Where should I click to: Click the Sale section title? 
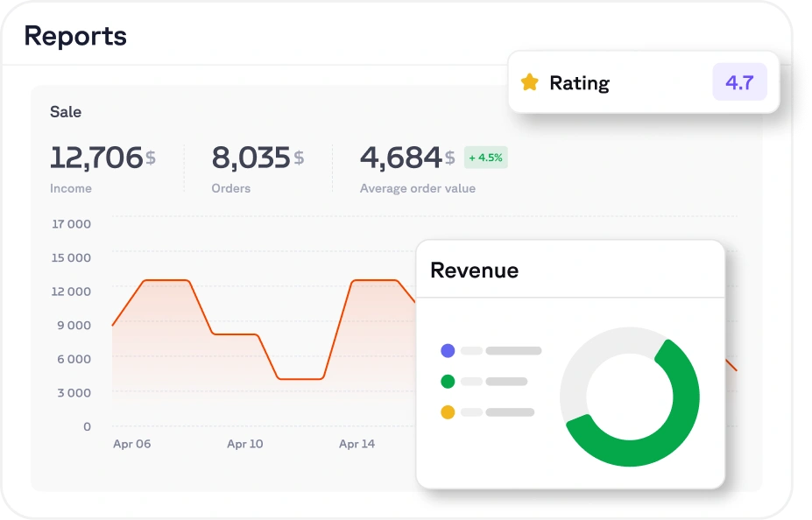(66, 112)
